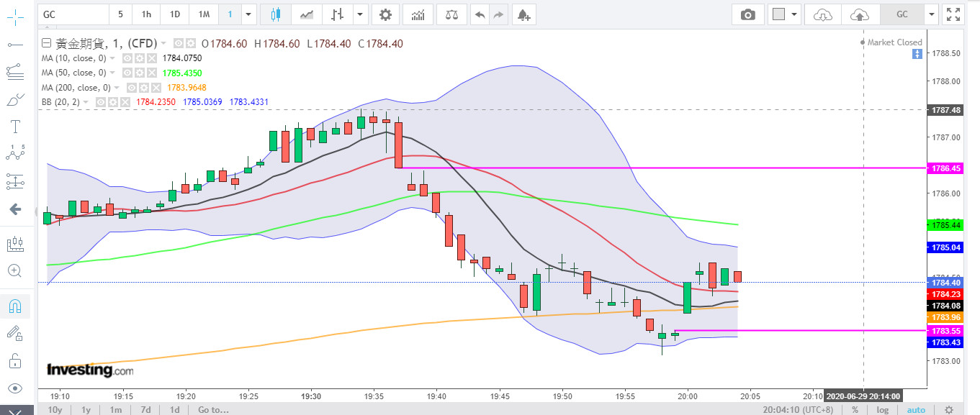
Task: Add an alert with the bell icon
Action: (523, 14)
